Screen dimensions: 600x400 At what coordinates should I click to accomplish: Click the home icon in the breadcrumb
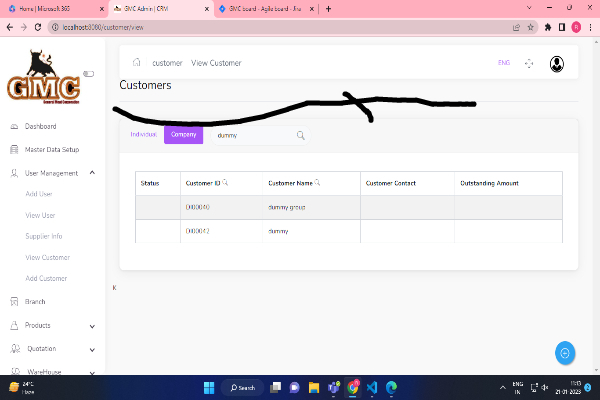pyautogui.click(x=136, y=63)
